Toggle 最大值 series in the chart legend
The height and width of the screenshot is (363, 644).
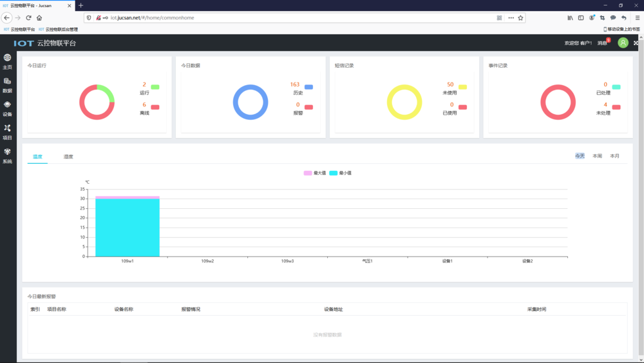pos(314,173)
